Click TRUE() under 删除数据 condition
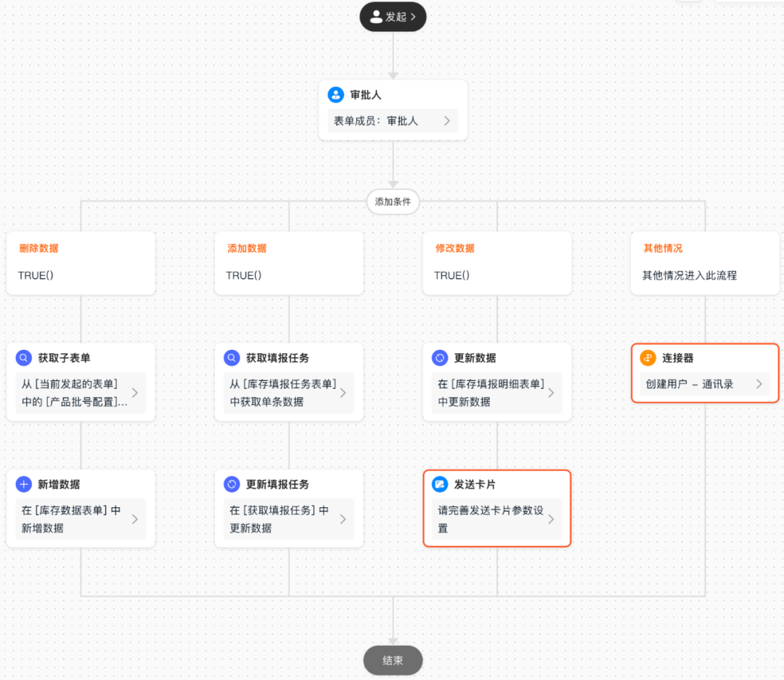This screenshot has height=680, width=784. [x=36, y=276]
